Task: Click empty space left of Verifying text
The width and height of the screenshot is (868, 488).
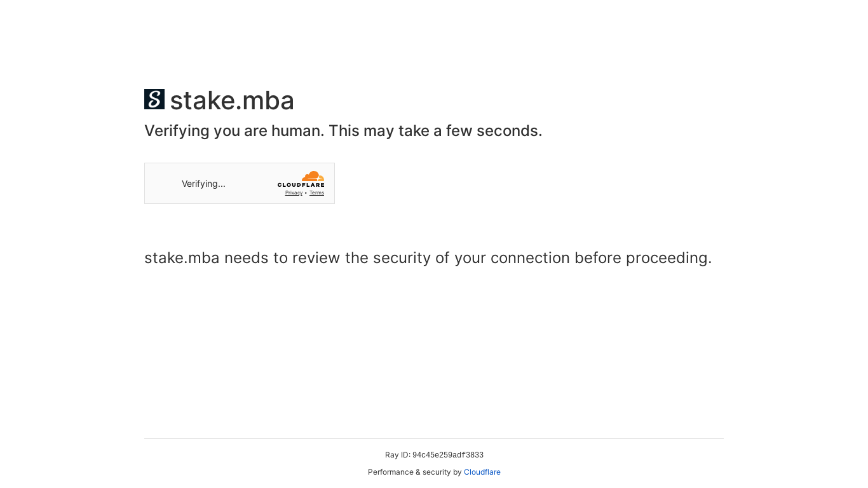Action: pyautogui.click(x=163, y=184)
